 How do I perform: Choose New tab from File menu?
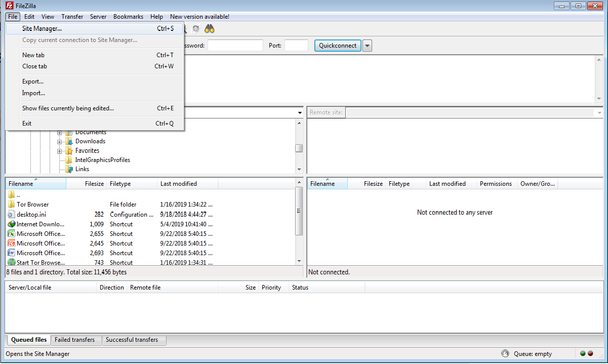point(95,55)
